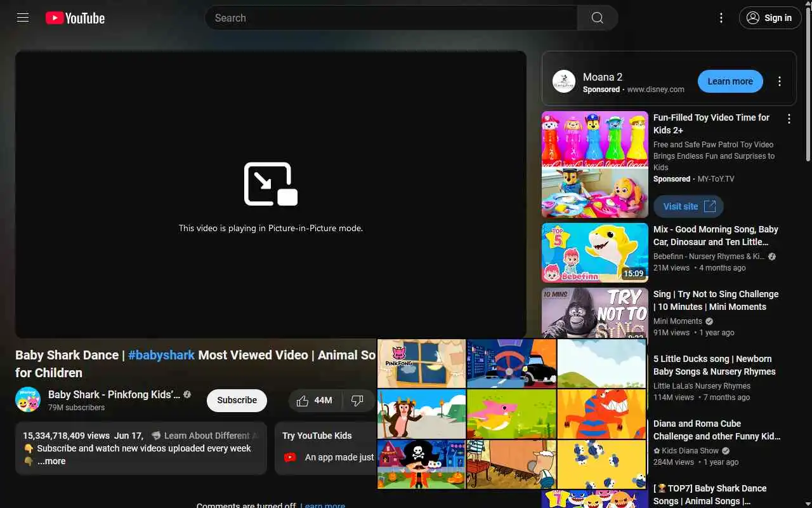
Task: Subscribe to Pinkfong channel
Action: point(237,400)
